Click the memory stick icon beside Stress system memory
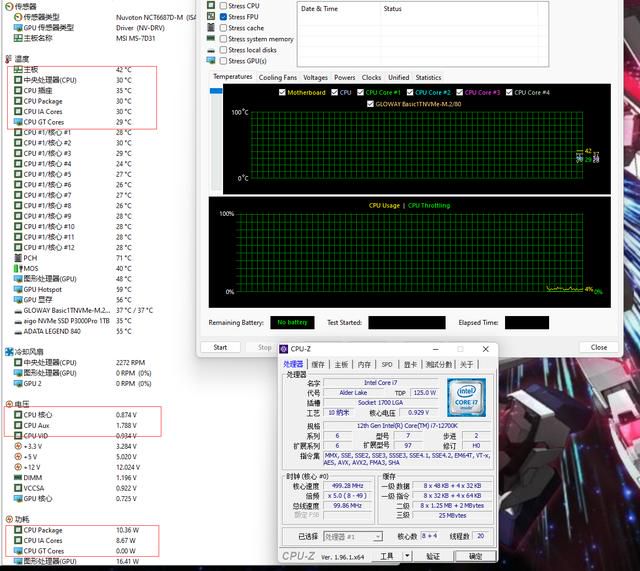This screenshot has width=640, height=571. 211,38
